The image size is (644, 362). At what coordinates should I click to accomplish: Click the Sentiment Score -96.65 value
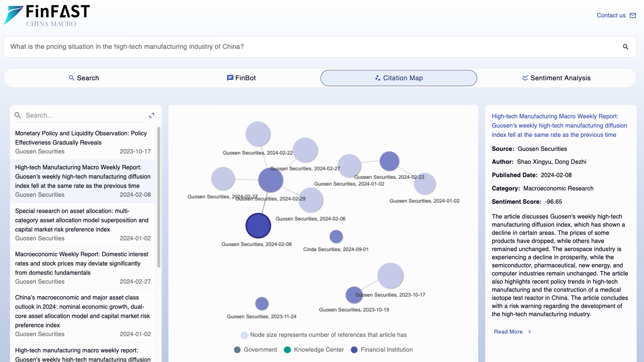pos(553,202)
